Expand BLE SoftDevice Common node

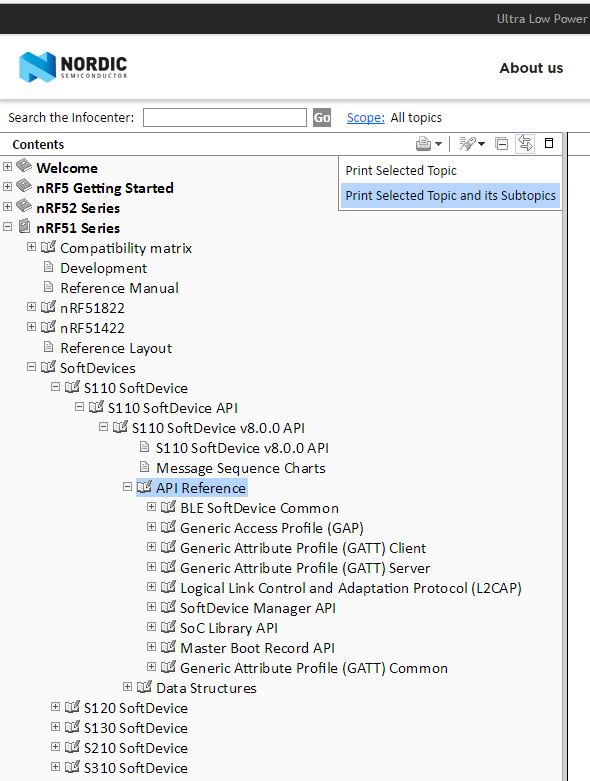(x=151, y=507)
